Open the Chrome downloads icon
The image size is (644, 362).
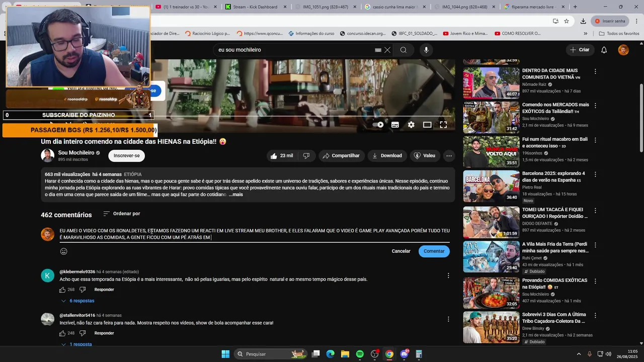tap(583, 21)
